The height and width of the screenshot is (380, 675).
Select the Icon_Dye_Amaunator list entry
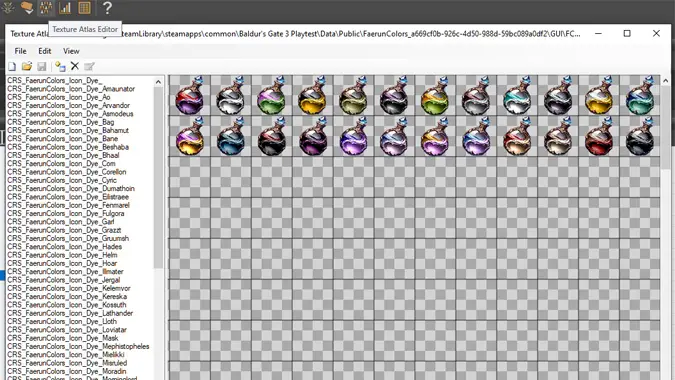tap(71, 89)
